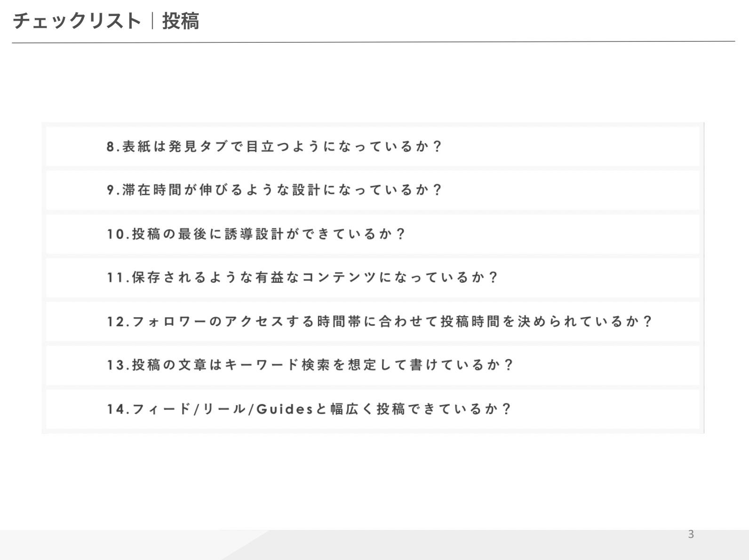Image resolution: width=749 pixels, height=560 pixels.
Task: Select item 13 about キーワード検索 in post text
Action: tap(373, 365)
